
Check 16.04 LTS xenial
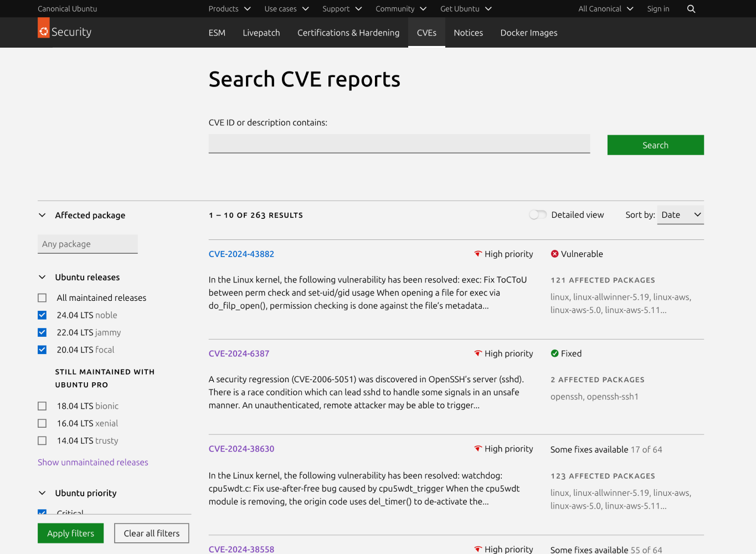42,423
